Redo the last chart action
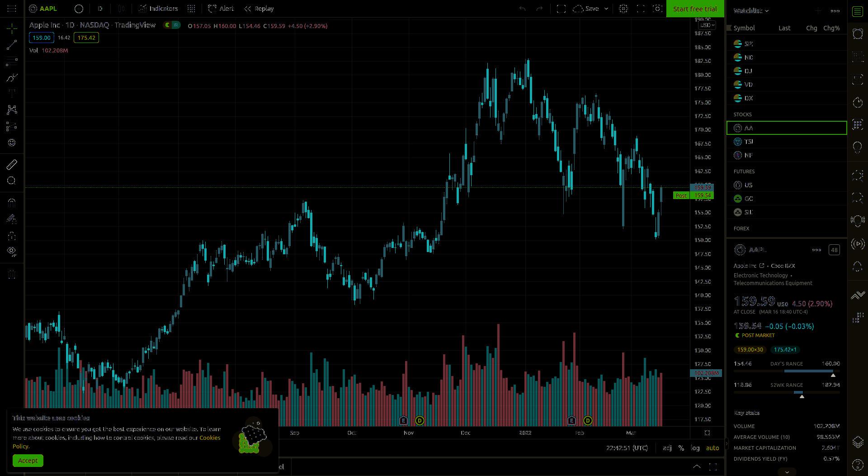Image resolution: width=868 pixels, height=476 pixels. tap(539, 9)
